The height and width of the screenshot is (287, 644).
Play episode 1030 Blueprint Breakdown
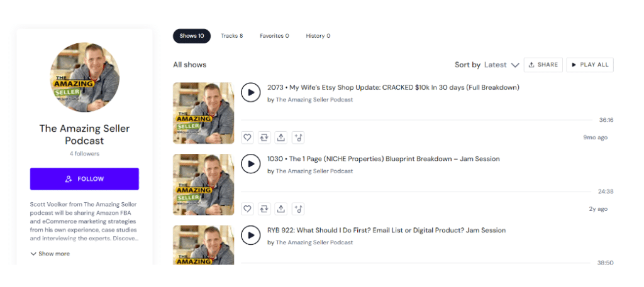pyautogui.click(x=251, y=164)
